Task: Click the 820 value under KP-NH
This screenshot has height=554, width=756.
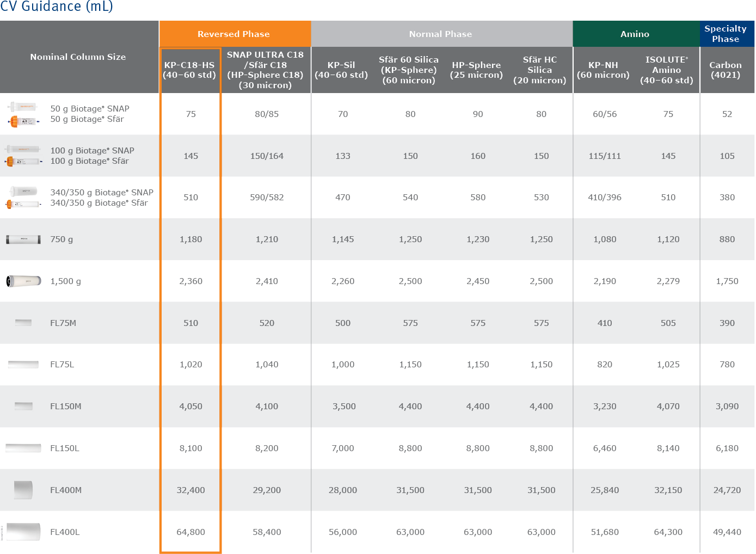Action: [x=605, y=364]
